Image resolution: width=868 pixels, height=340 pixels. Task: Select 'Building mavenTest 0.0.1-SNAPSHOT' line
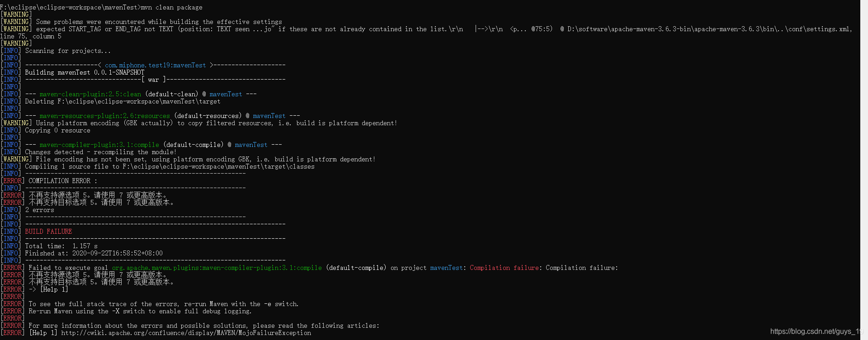[x=85, y=72]
